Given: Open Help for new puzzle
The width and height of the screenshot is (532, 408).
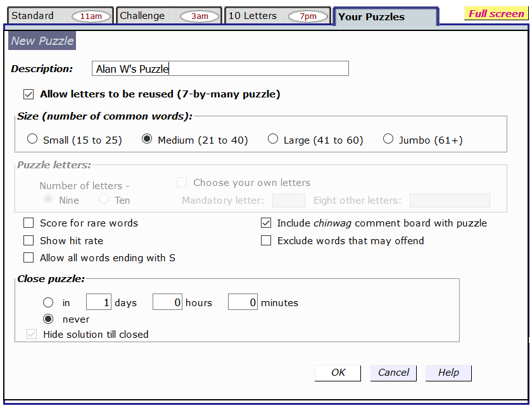Looking at the screenshot, I should 448,373.
